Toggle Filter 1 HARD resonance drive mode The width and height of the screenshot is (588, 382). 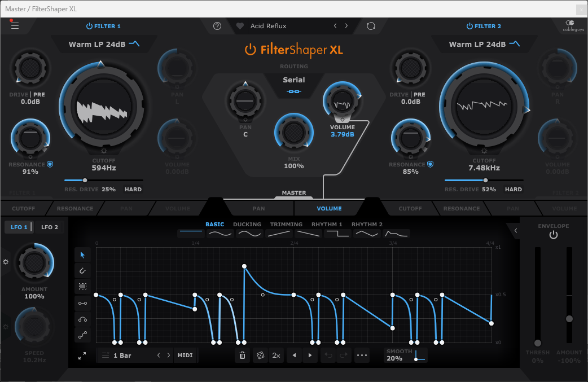click(133, 190)
